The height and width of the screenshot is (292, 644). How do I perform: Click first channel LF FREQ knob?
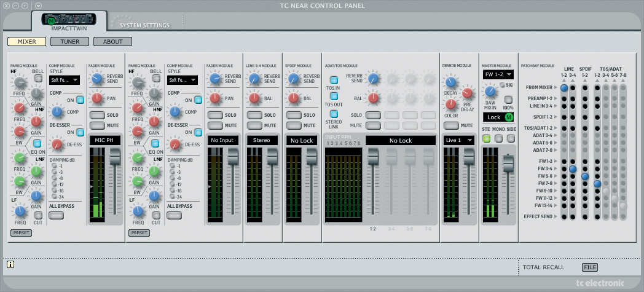19,211
